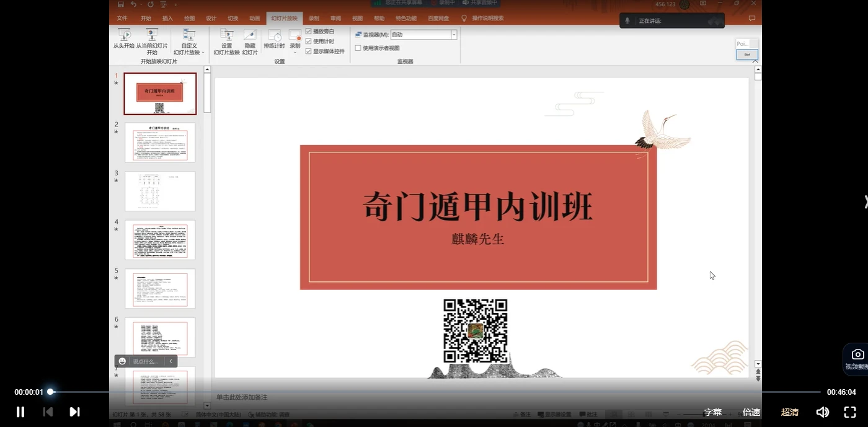Click the subtitle text 麒麟先生
Viewport: 868px width, 427px height.
pyautogui.click(x=477, y=239)
